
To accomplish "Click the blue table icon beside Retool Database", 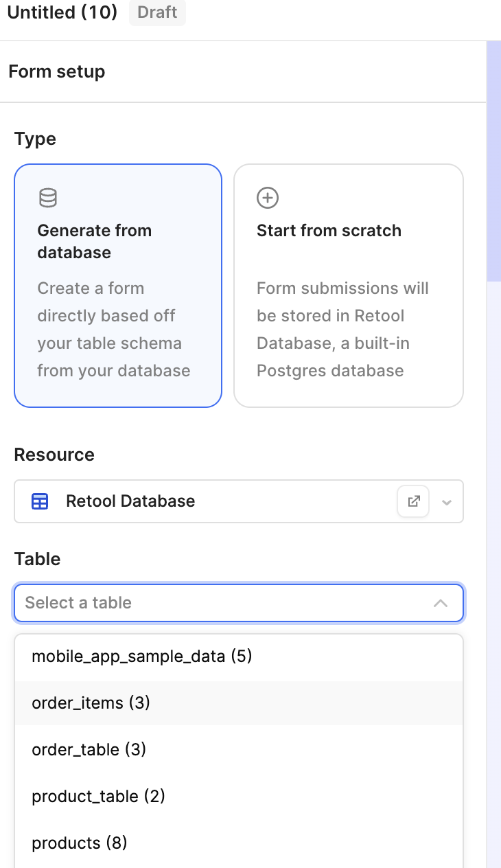I will tap(40, 501).
